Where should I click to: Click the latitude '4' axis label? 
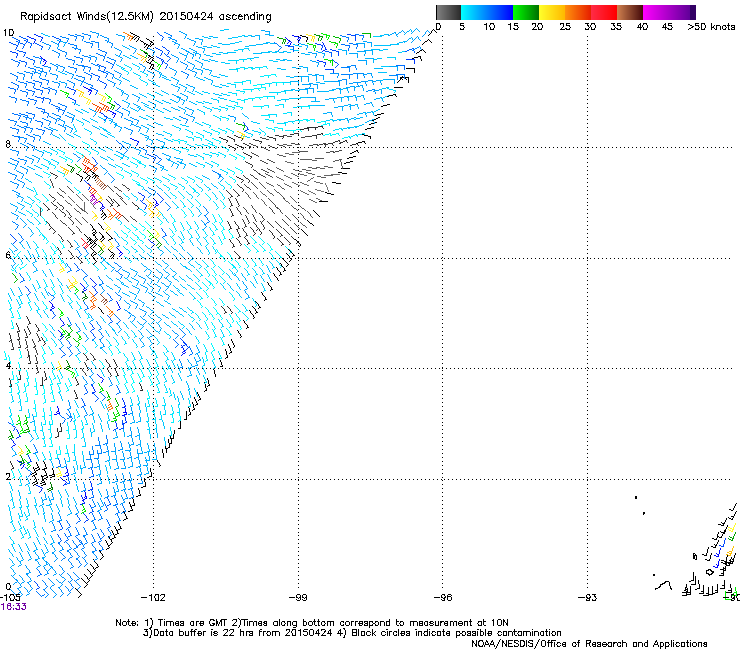tap(8, 366)
